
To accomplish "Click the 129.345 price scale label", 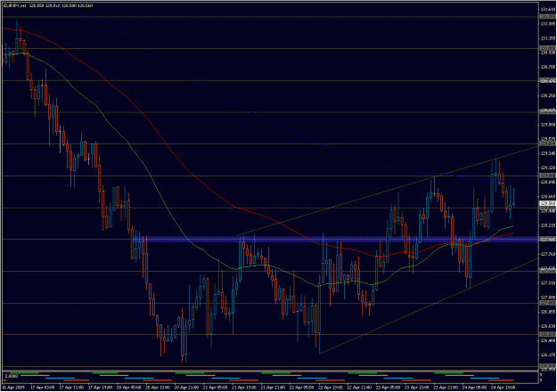I will click(548, 153).
